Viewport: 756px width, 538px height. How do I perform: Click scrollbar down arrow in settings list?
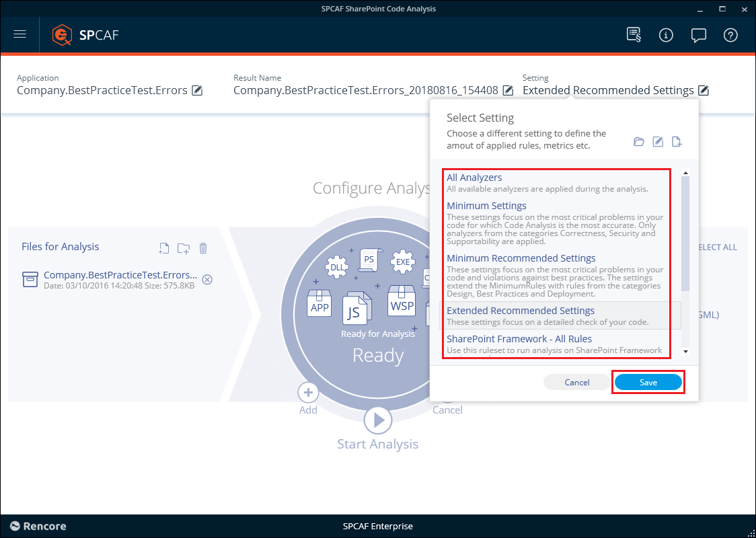pos(685,352)
